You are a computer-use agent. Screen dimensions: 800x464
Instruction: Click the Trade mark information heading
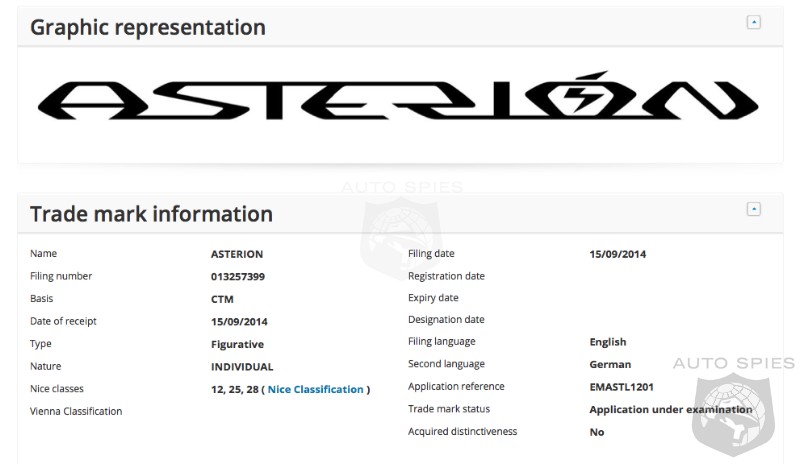pyautogui.click(x=151, y=214)
